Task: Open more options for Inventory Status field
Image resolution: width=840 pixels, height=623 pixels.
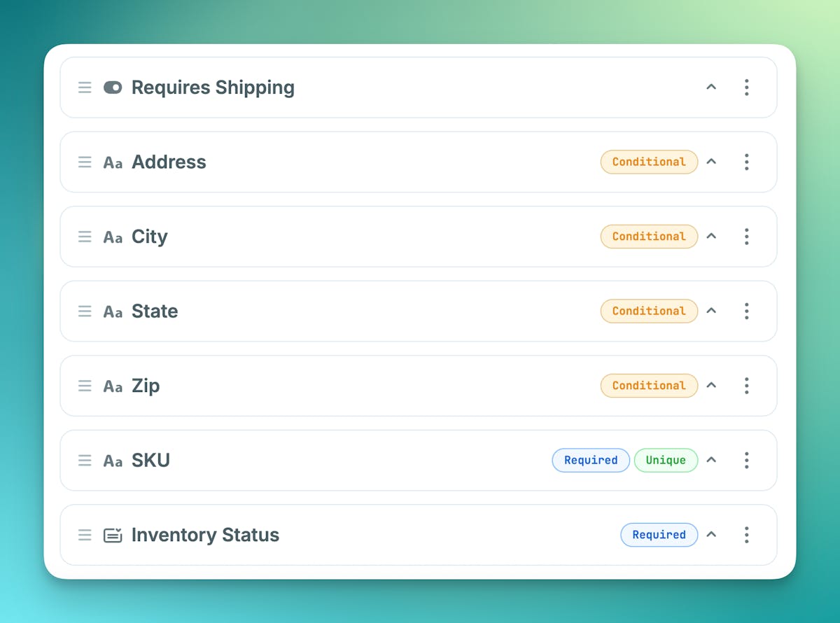Action: click(746, 535)
